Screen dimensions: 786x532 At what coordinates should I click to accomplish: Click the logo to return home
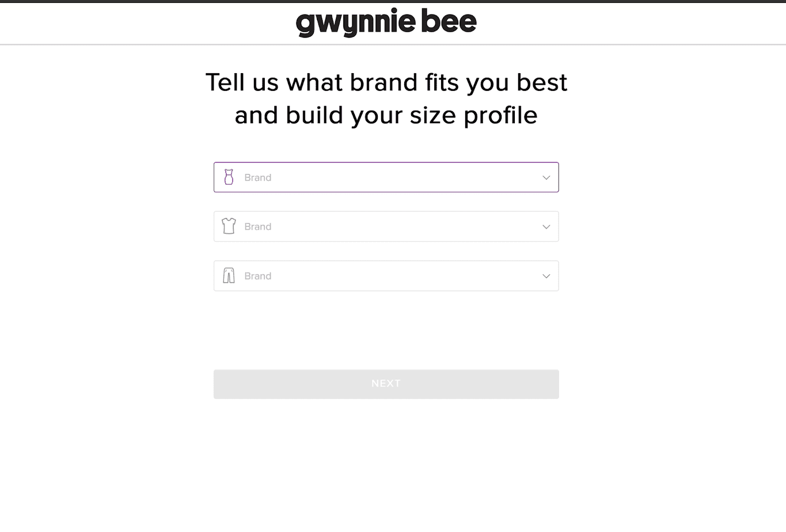pyautogui.click(x=386, y=22)
